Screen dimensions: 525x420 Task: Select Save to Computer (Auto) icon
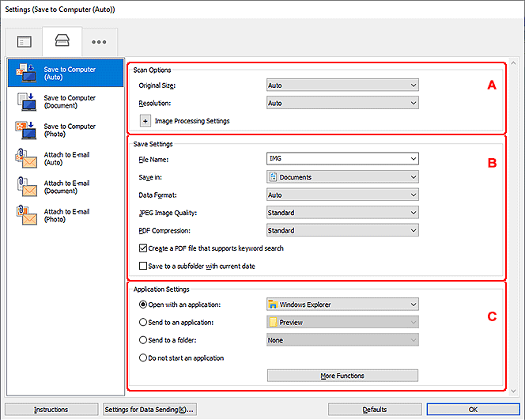click(x=25, y=73)
